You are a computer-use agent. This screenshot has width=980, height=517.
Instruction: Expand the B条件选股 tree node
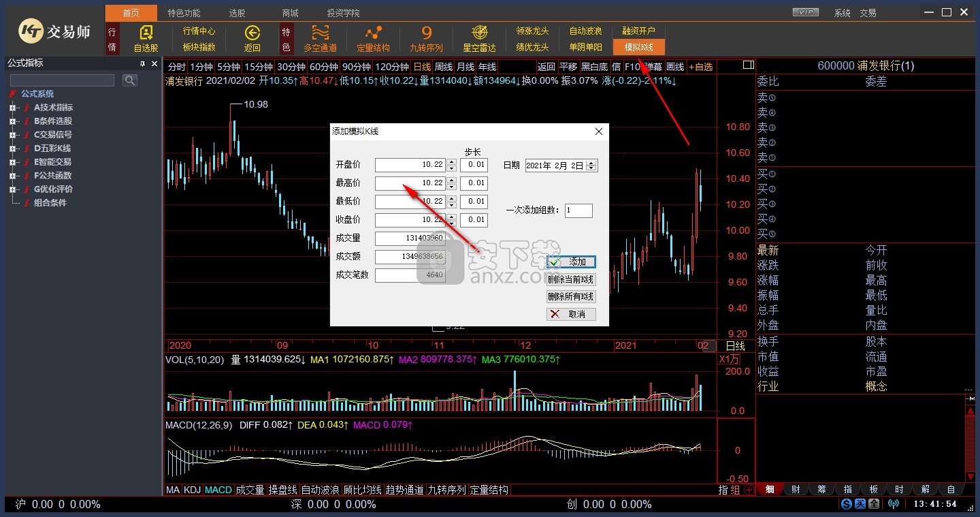[12, 121]
